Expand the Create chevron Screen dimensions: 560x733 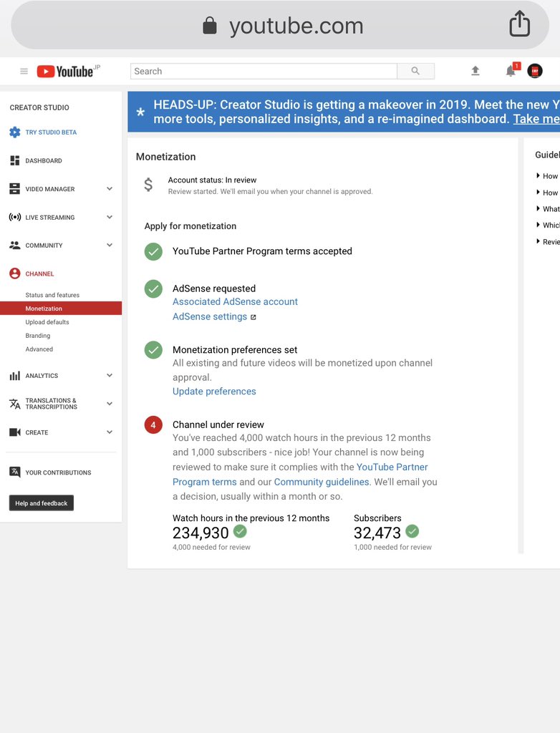pyautogui.click(x=110, y=432)
